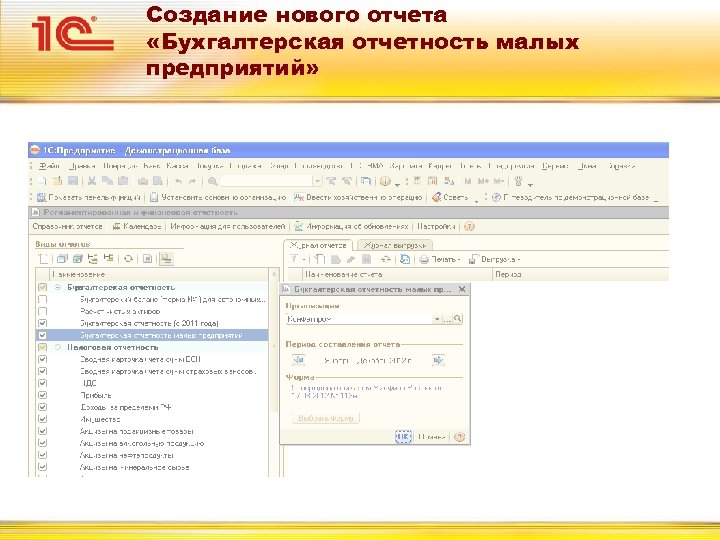Screen dimensions: 720x540
Task: Click the Cut scissors icon in toolbar
Action: coord(92,181)
